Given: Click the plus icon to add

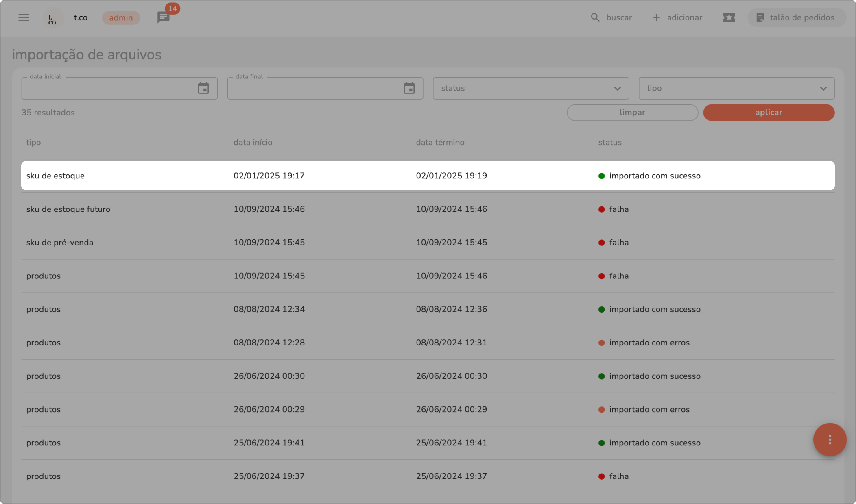Looking at the screenshot, I should 656,17.
